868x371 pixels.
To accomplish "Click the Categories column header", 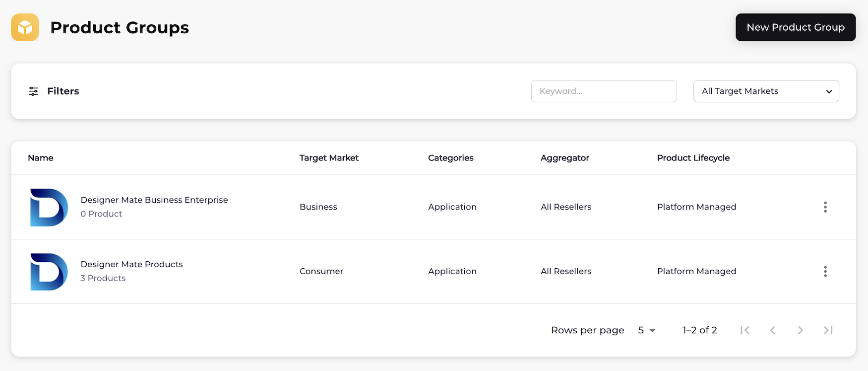I will pos(450,158).
